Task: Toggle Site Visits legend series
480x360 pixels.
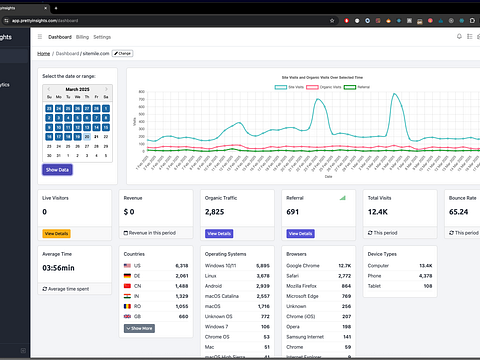Action: [x=289, y=87]
